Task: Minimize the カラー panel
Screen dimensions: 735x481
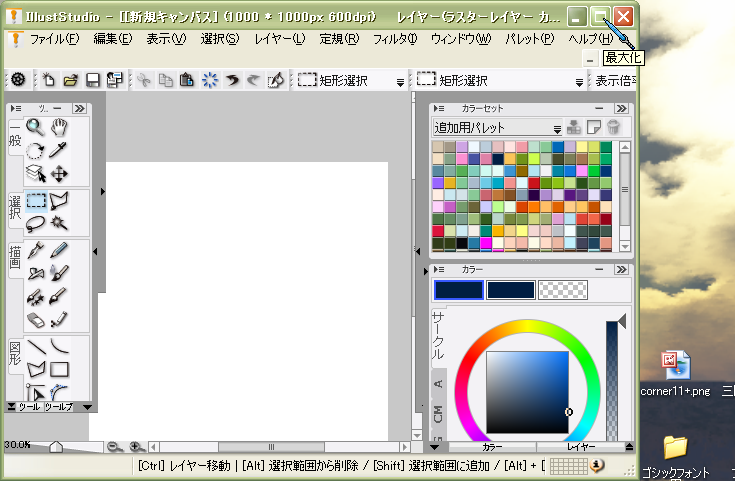Action: coord(599,270)
